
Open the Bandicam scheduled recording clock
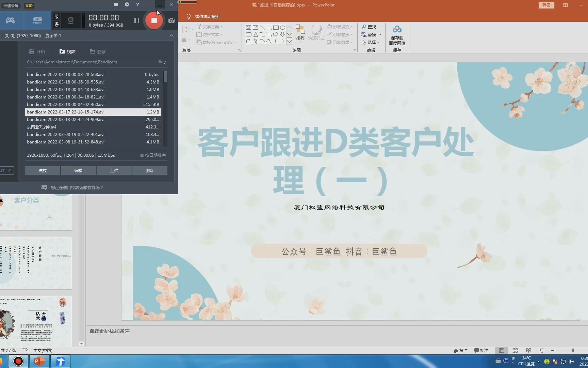click(x=127, y=4)
